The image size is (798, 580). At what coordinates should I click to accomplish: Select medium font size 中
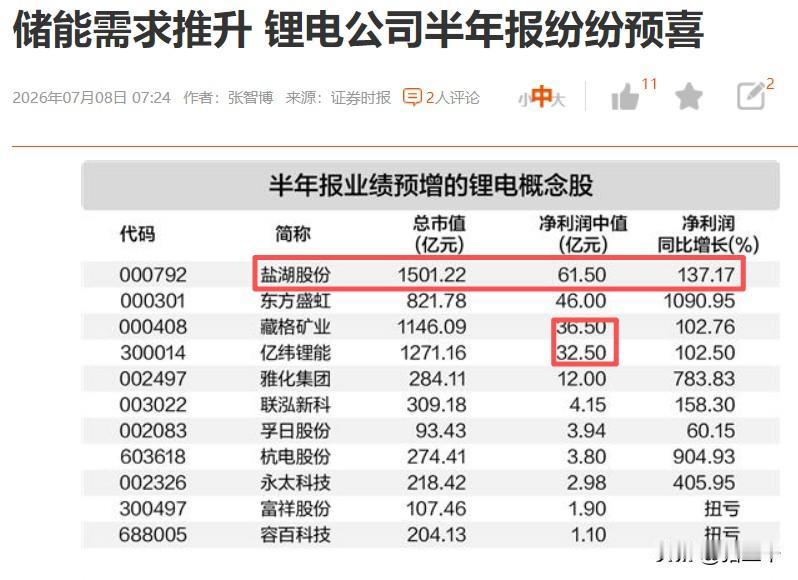(541, 96)
